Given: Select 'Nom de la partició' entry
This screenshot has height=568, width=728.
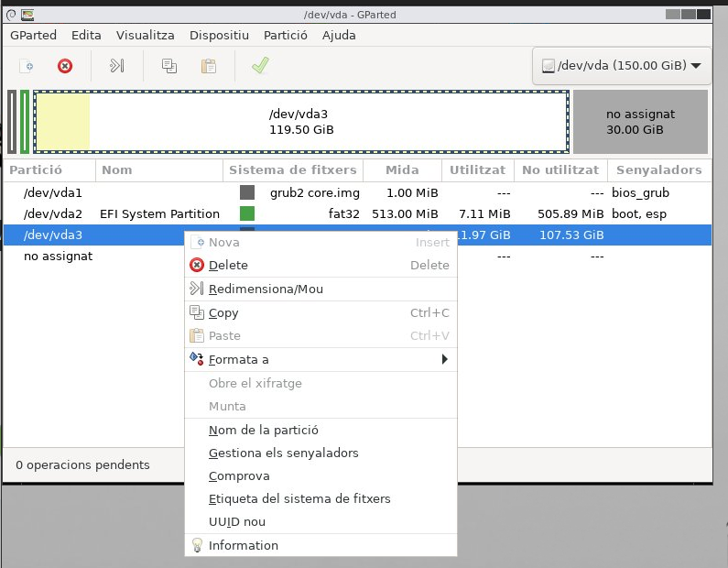Looking at the screenshot, I should (x=263, y=430).
